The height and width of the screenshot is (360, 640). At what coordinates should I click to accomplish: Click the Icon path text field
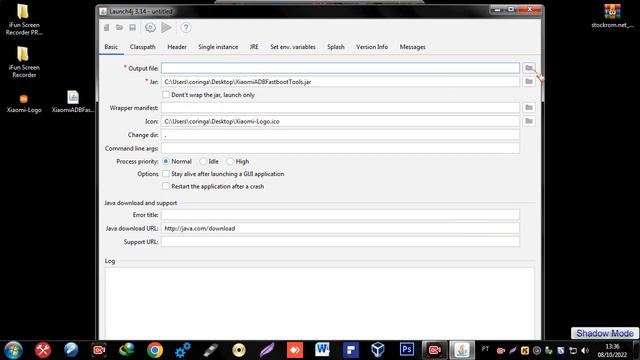340,121
